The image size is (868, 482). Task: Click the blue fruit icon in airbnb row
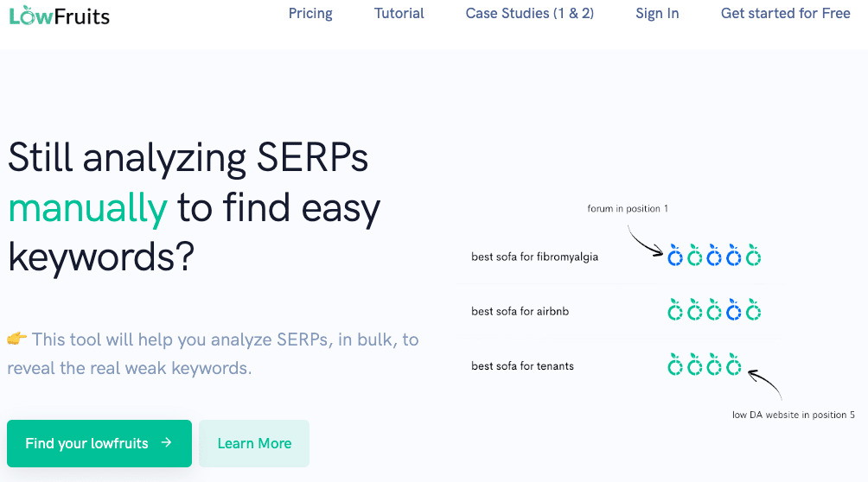click(733, 310)
